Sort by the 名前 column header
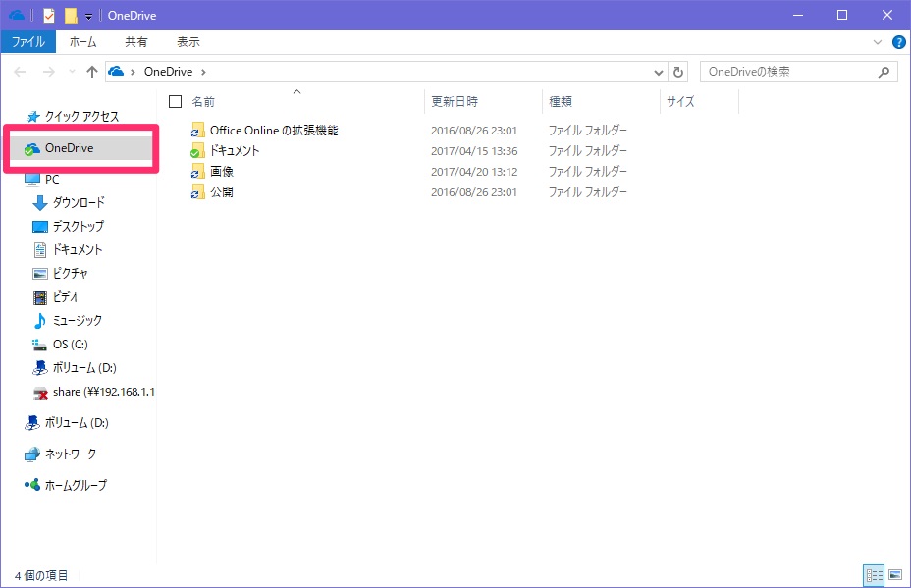The image size is (911, 588). tap(203, 102)
